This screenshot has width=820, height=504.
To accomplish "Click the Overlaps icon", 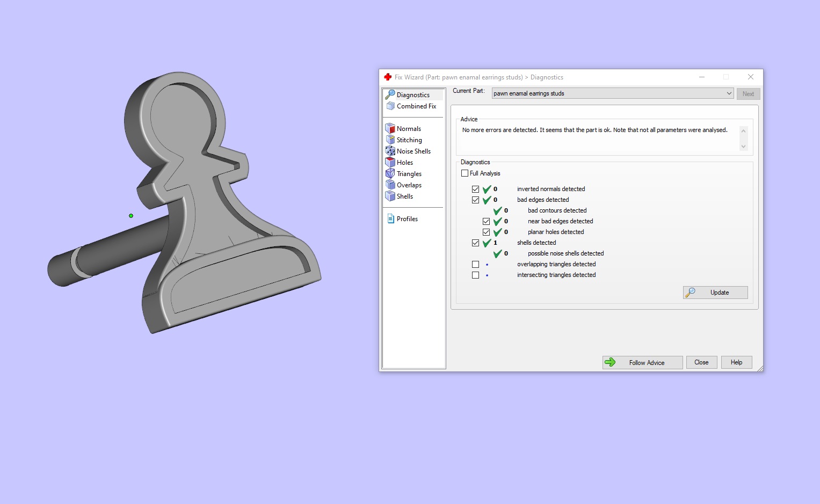I will [390, 185].
